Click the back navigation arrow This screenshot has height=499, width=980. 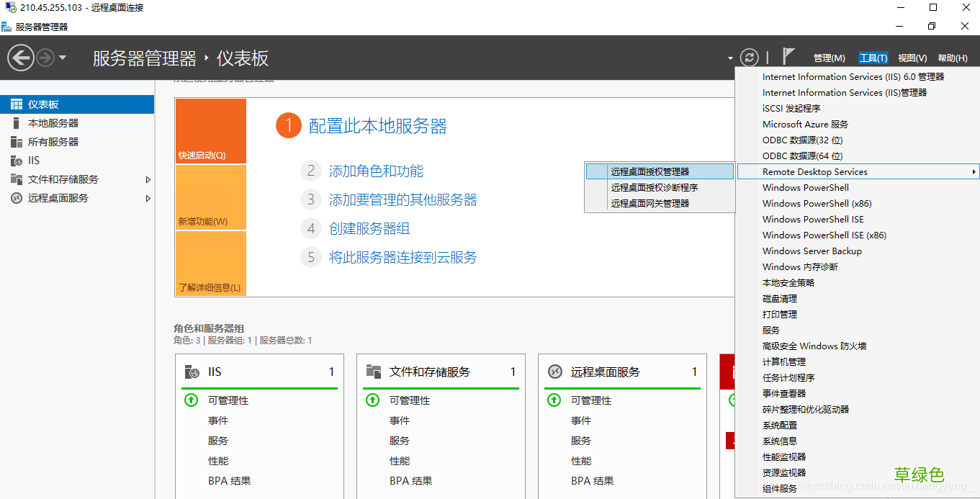[20, 57]
